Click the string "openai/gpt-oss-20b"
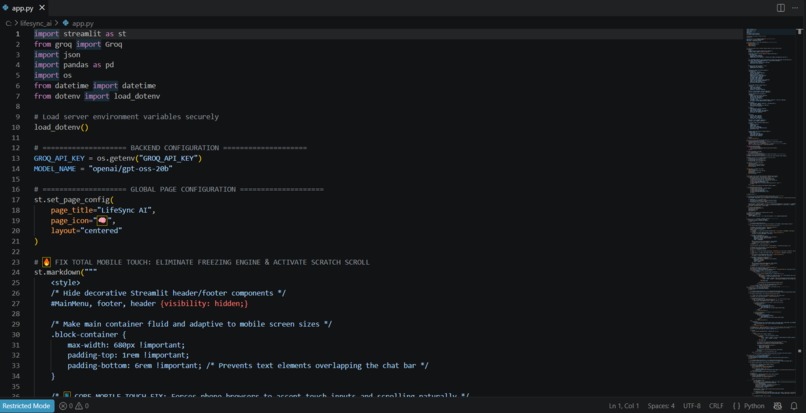This screenshot has width=806, height=413. (x=130, y=169)
